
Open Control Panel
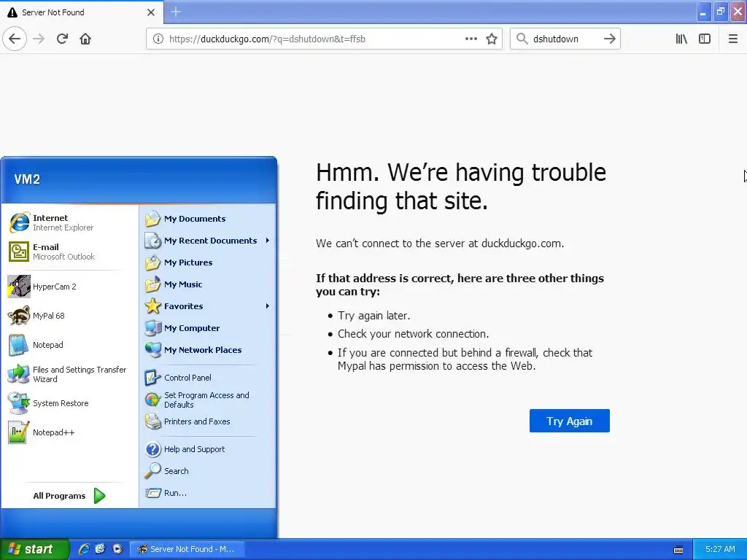click(x=208, y=378)
